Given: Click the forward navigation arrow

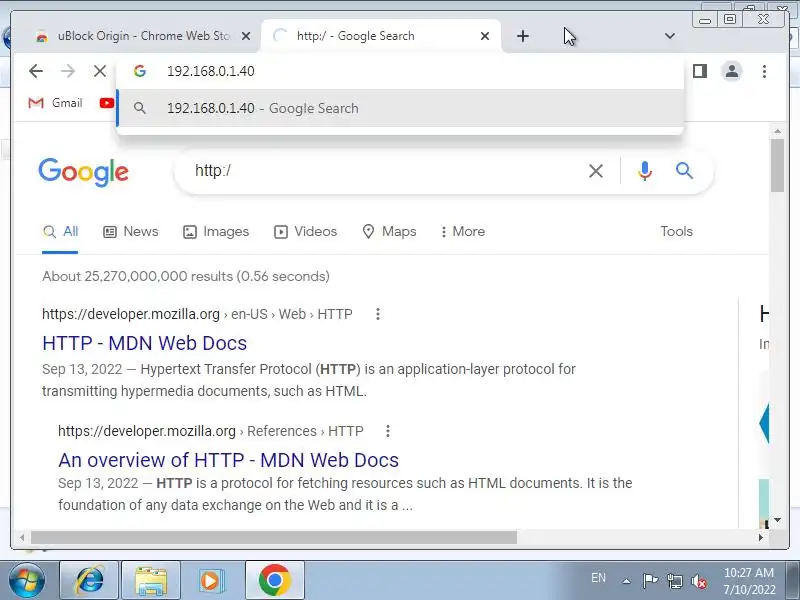Looking at the screenshot, I should (x=68, y=71).
